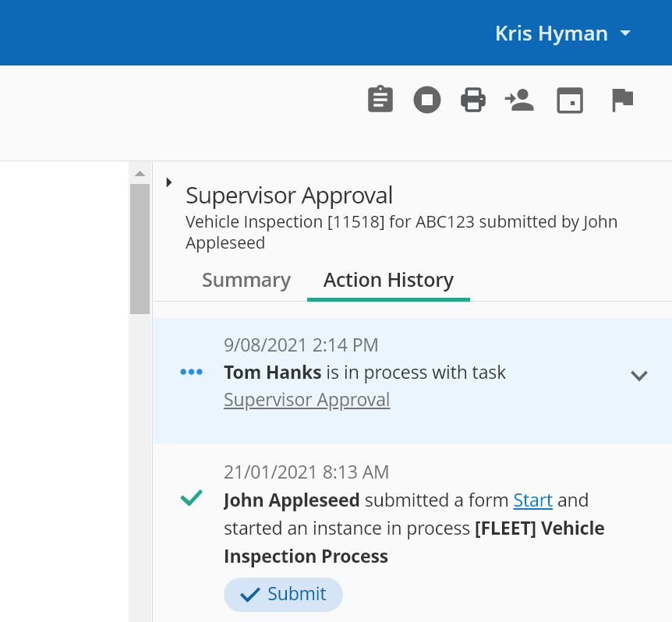Click the blue in-process dots icon

pos(191,372)
